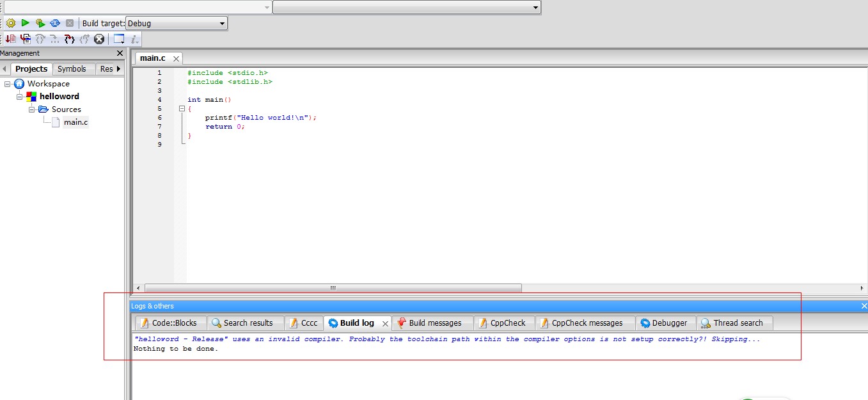Screen dimensions: 868x400
Task: Click the greyed-out Abort build icon
Action: coord(70,23)
